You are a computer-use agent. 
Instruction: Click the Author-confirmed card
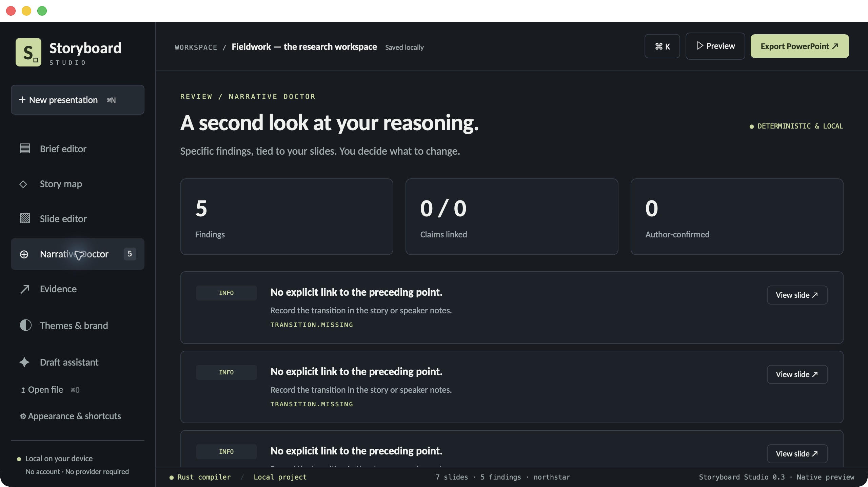(737, 217)
